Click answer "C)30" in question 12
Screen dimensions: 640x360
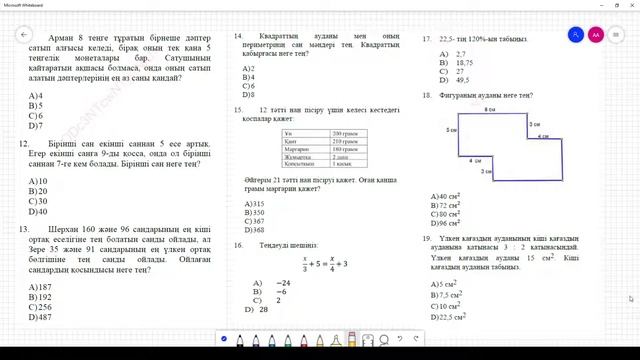coord(38,201)
